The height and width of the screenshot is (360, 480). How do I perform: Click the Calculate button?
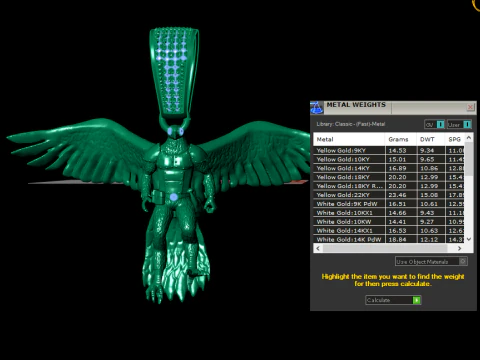[393, 300]
